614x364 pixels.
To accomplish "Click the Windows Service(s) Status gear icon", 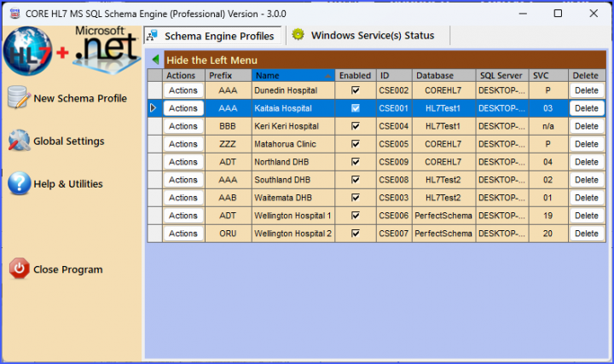I will [298, 35].
